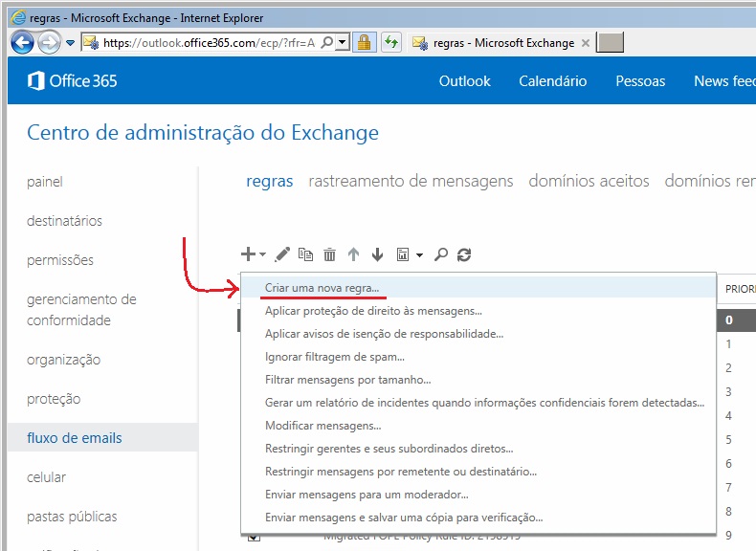Image resolution: width=756 pixels, height=551 pixels.
Task: Open Outlook from the top navigation
Action: click(464, 81)
